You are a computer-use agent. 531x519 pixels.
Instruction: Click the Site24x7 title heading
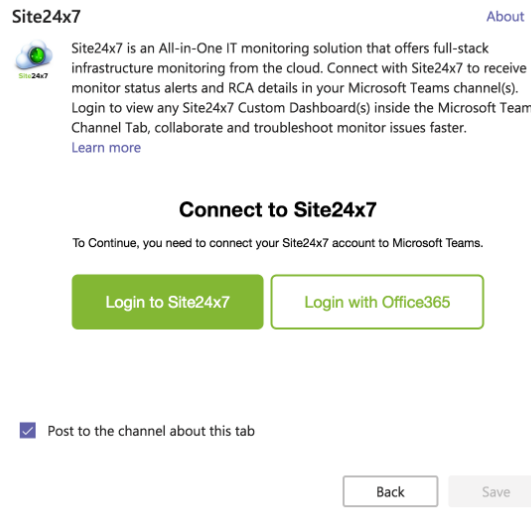[x=46, y=17]
